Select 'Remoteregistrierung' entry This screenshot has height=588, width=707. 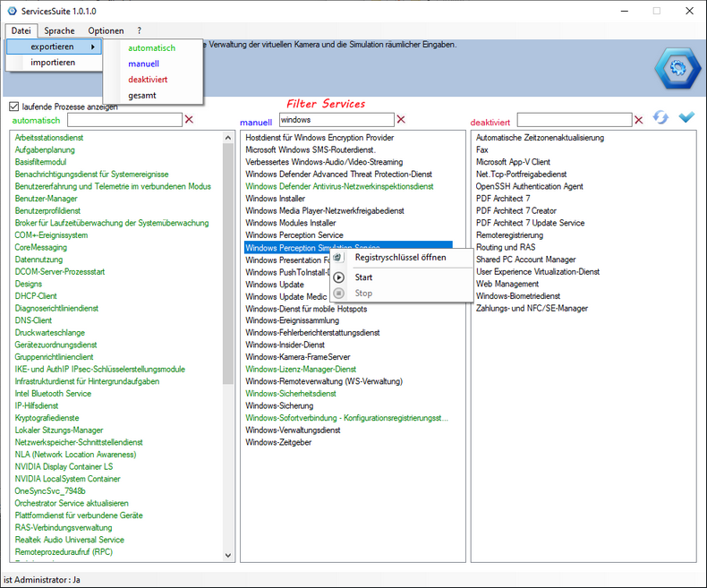509,234
